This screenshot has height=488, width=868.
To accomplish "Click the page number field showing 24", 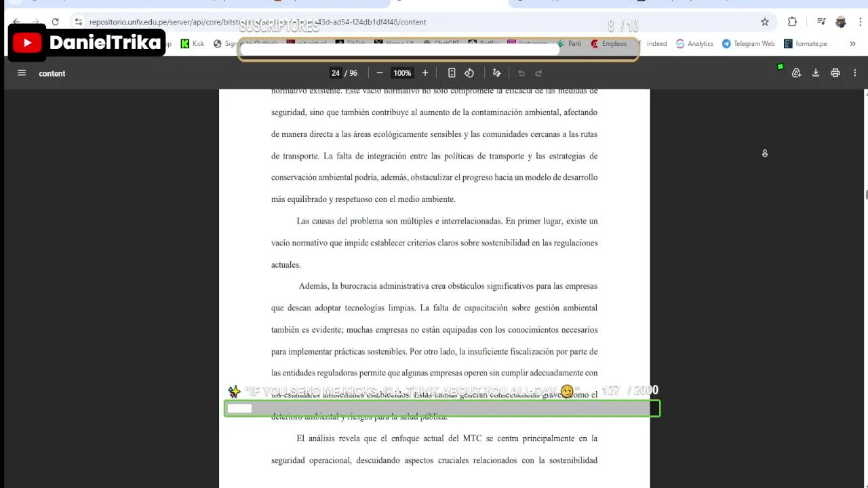I will pos(336,73).
